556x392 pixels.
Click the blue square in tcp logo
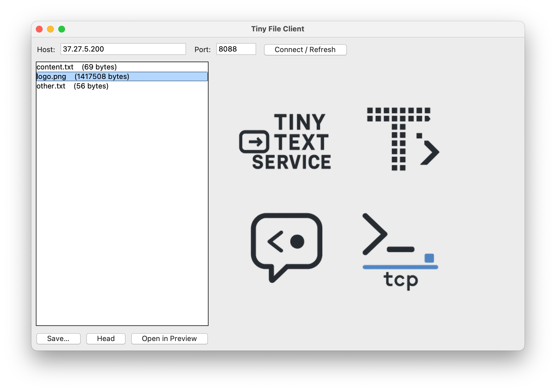[x=429, y=258]
